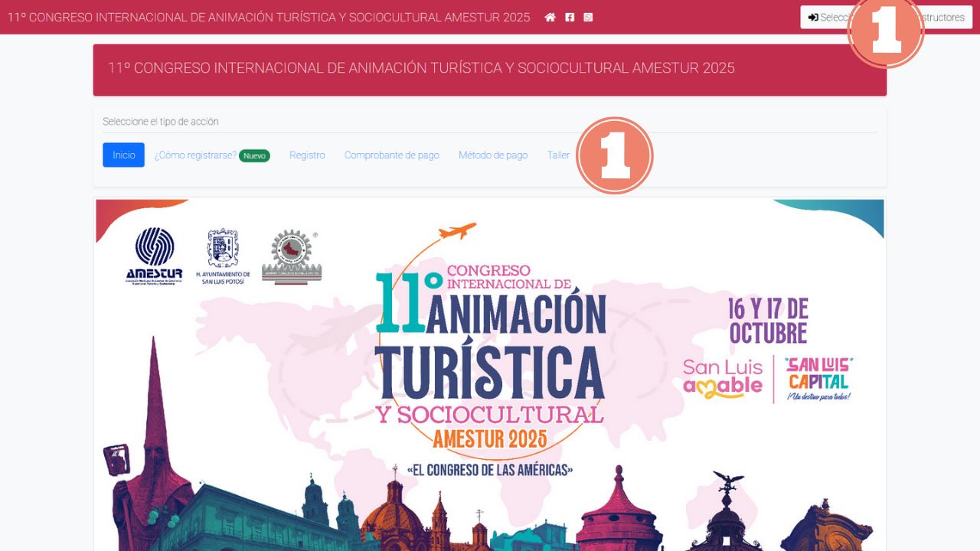Image resolution: width=980 pixels, height=551 pixels.
Task: Open the Comprobante de pago tab
Action: pos(391,155)
